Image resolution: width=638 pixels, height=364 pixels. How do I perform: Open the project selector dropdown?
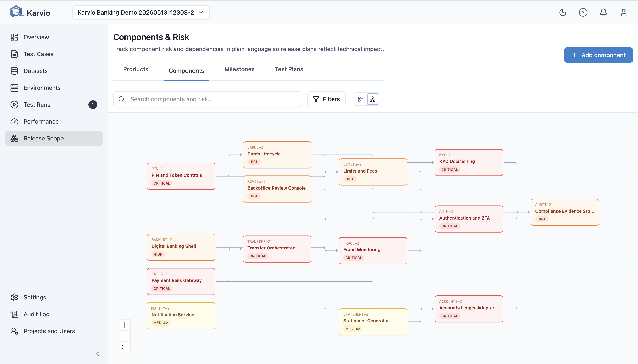point(141,12)
